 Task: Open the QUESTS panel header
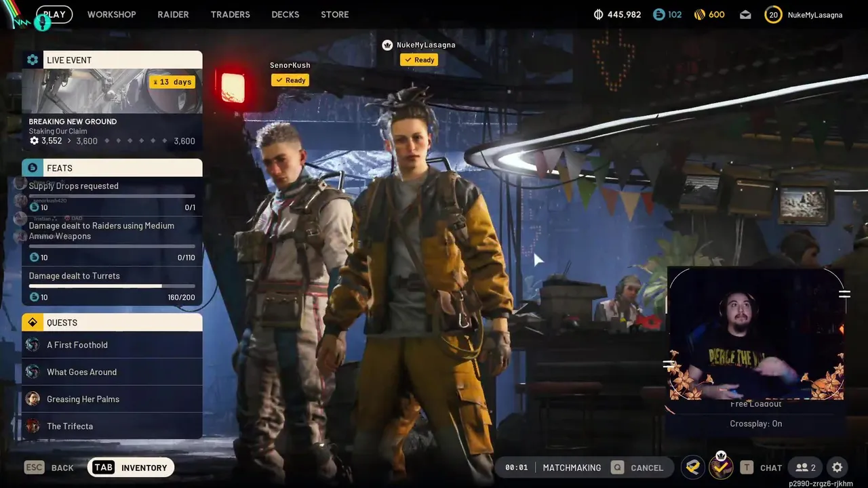(112, 322)
